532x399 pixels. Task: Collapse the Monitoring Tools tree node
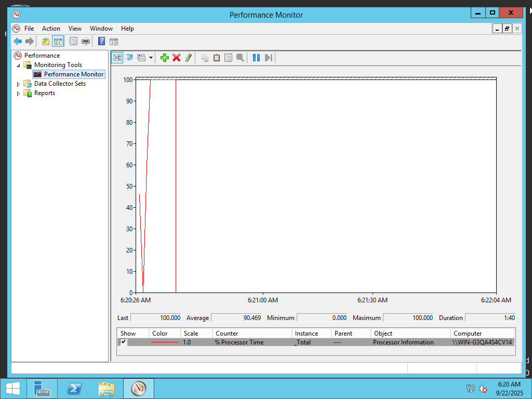(19, 65)
